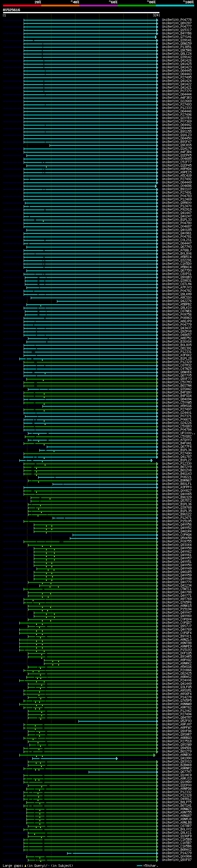Select hit label UniRef100_P12471
This screenshot has width=197, height=868.
click(x=177, y=518)
